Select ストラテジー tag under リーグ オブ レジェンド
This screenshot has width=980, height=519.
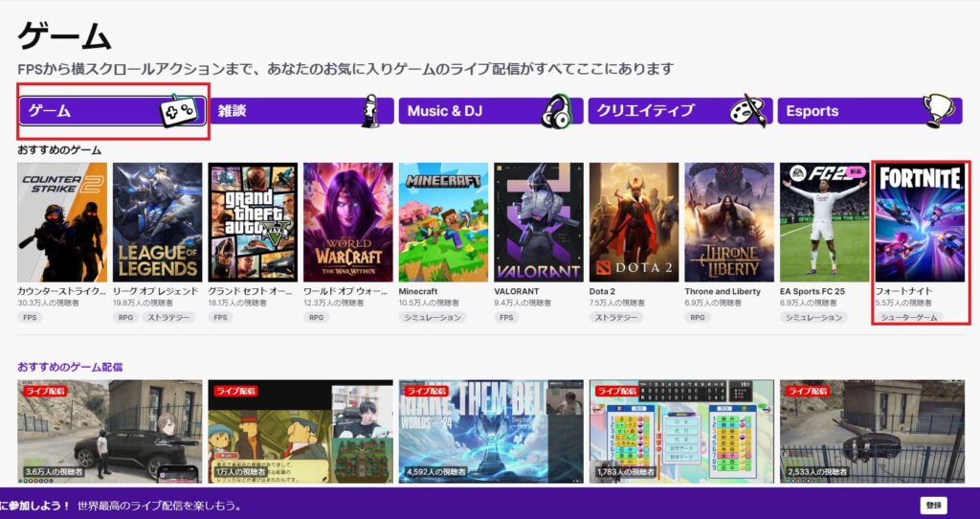click(168, 318)
